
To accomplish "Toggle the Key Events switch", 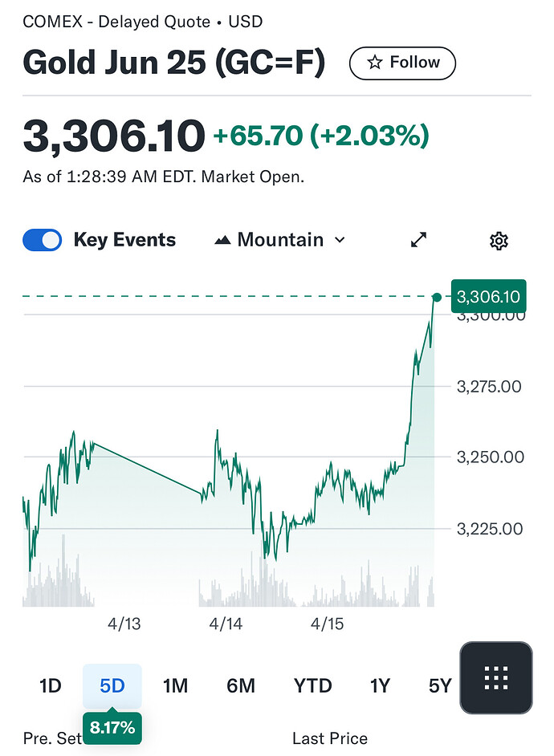I will 43,240.
